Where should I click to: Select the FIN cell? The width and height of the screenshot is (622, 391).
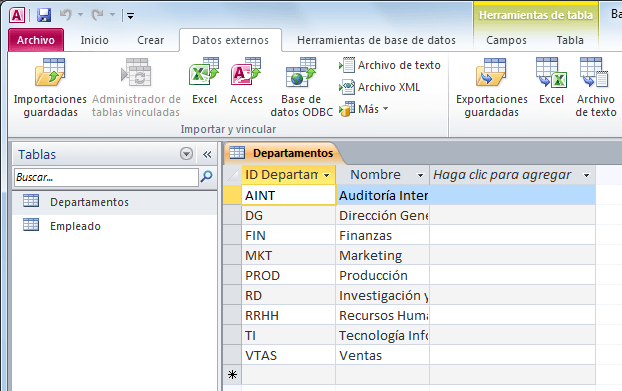coord(289,236)
